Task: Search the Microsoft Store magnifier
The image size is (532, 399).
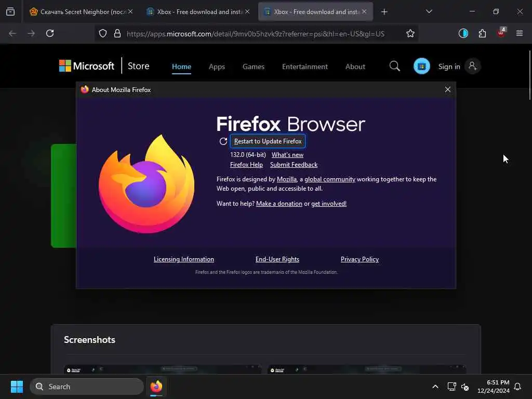Action: (x=395, y=66)
